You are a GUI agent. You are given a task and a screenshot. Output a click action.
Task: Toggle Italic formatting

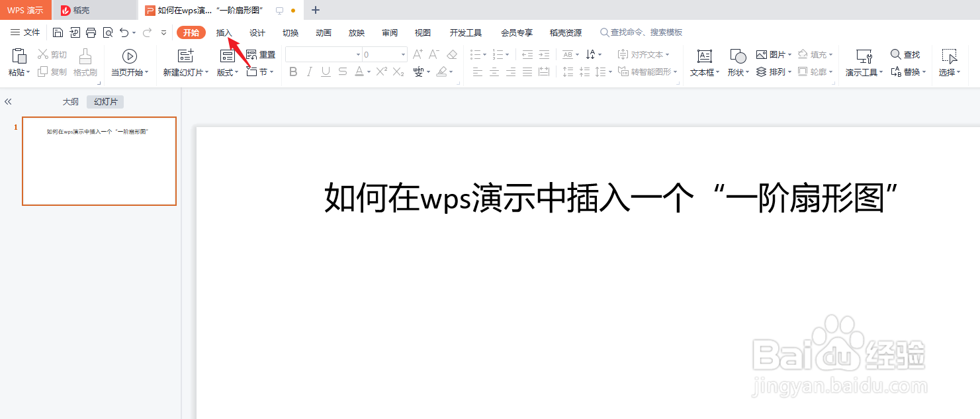[310, 71]
